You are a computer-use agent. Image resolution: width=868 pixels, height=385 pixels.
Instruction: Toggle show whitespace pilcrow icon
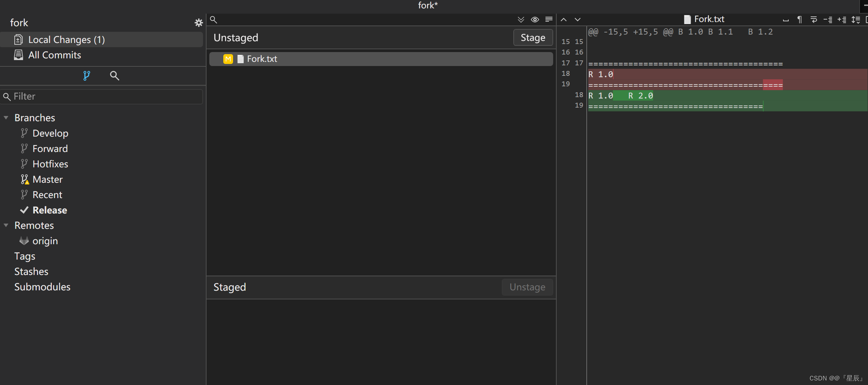pos(800,20)
